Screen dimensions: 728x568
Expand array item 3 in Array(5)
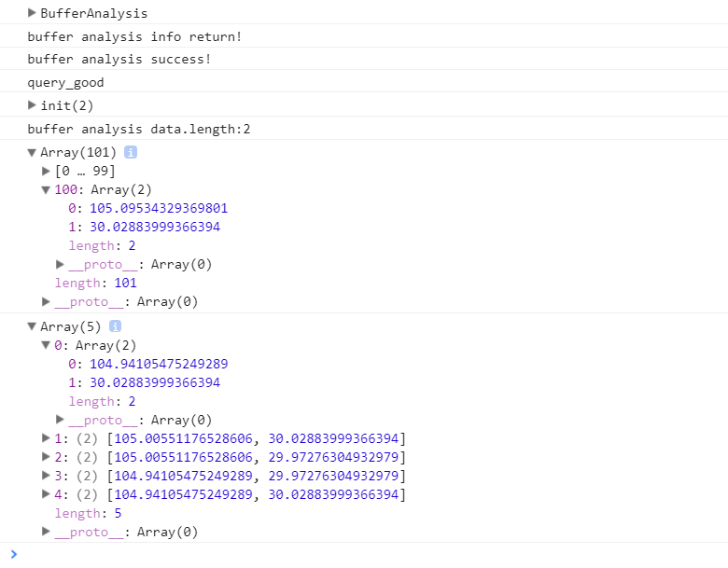(47, 476)
